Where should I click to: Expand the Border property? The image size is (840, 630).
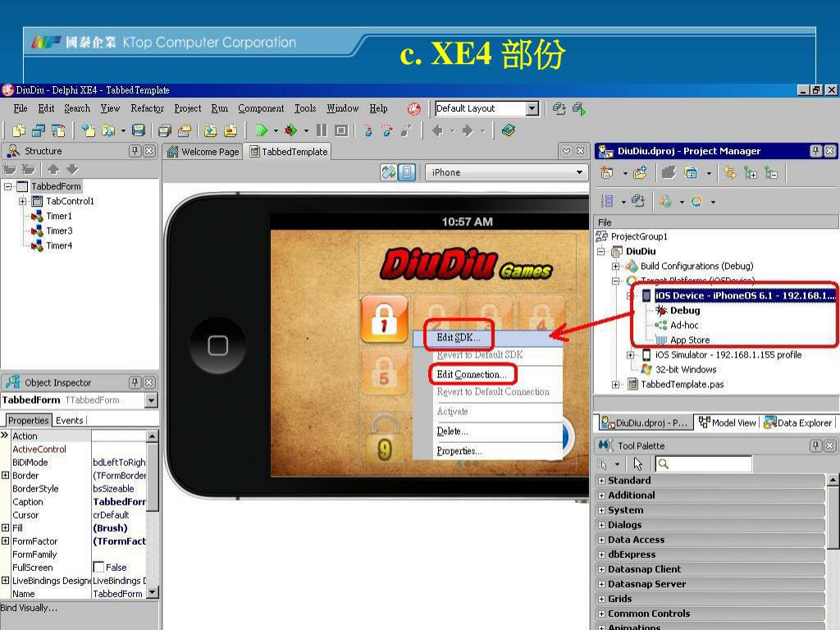pyautogui.click(x=6, y=475)
